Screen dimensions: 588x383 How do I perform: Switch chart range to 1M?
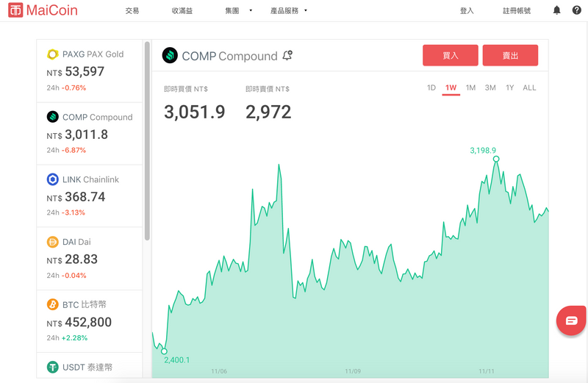pyautogui.click(x=470, y=87)
